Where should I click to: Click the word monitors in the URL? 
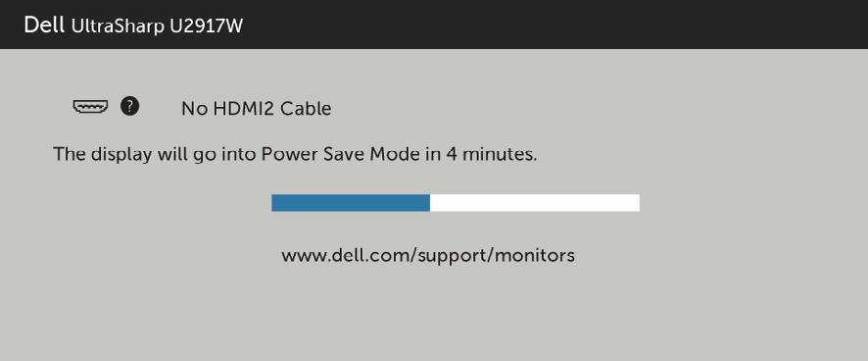(x=534, y=256)
